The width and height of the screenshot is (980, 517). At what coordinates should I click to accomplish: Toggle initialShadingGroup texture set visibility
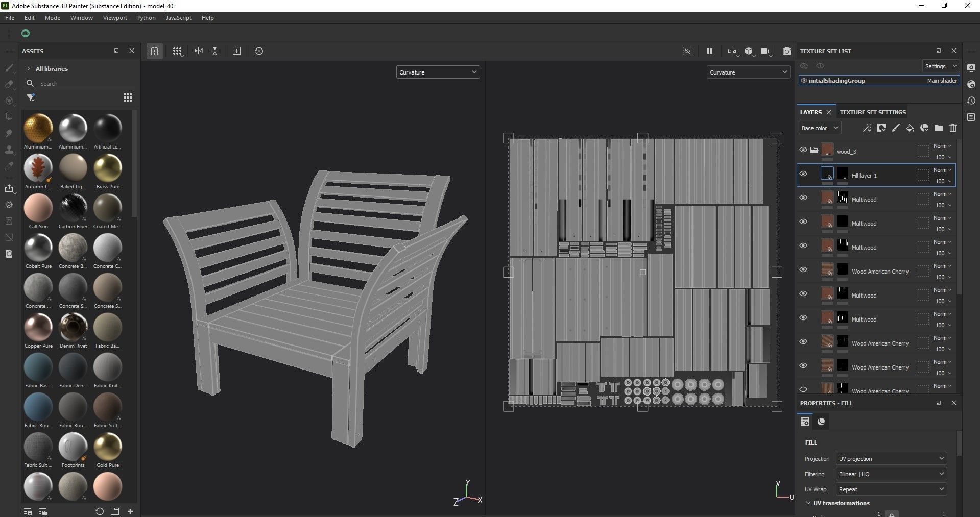pyautogui.click(x=804, y=81)
